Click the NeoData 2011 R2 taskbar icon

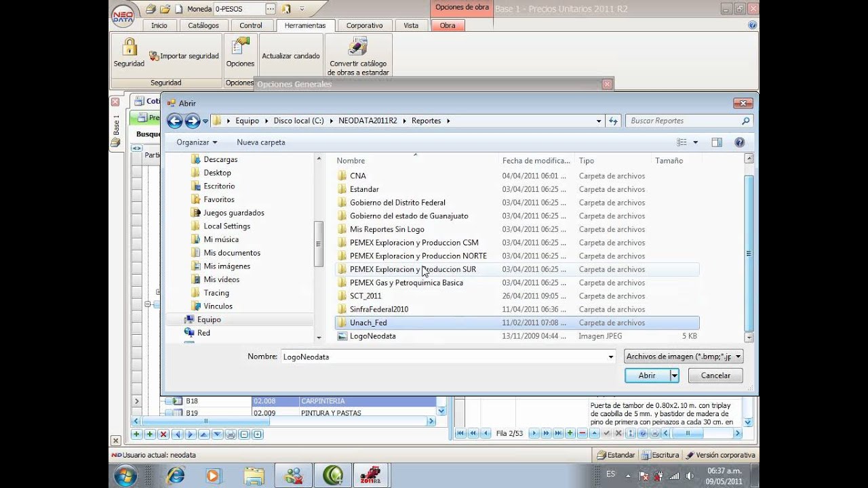coord(372,475)
